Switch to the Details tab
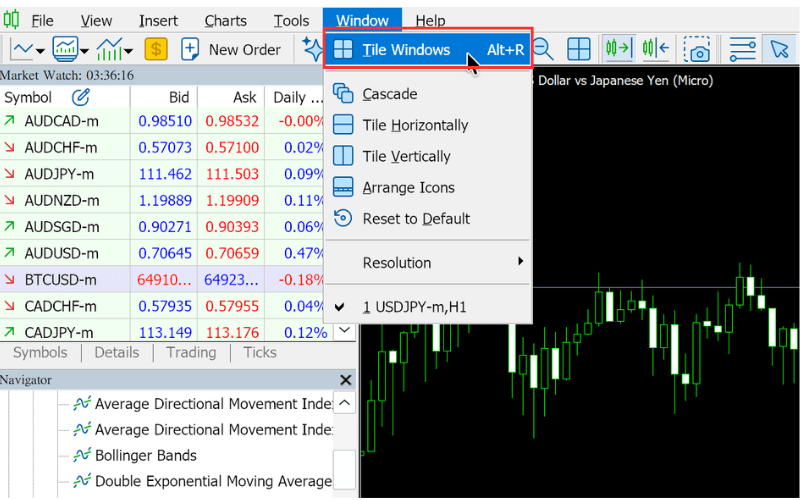The width and height of the screenshot is (800, 500). coord(116,353)
